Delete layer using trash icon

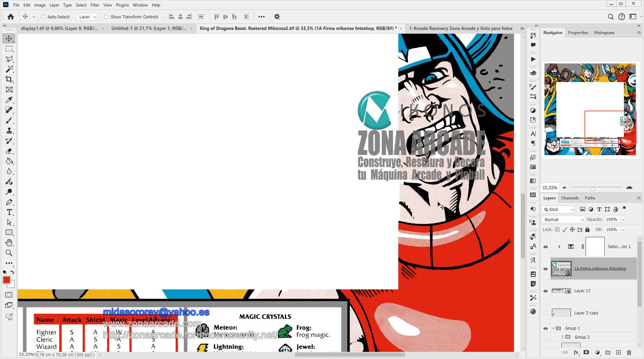629,353
